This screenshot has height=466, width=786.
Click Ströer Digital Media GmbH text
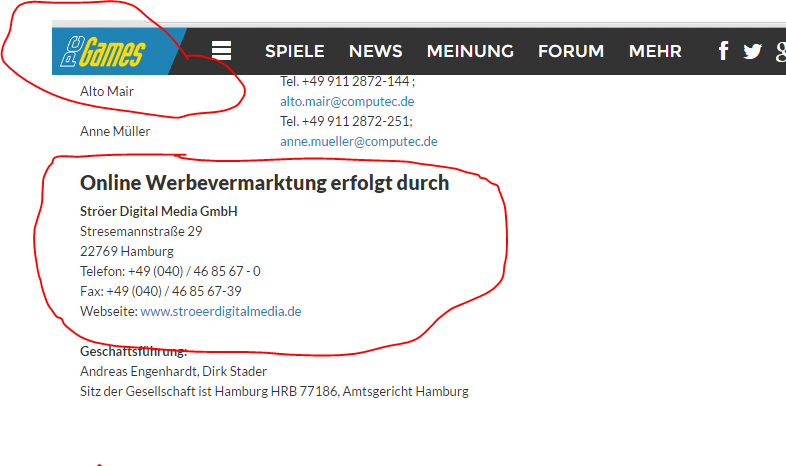(158, 211)
